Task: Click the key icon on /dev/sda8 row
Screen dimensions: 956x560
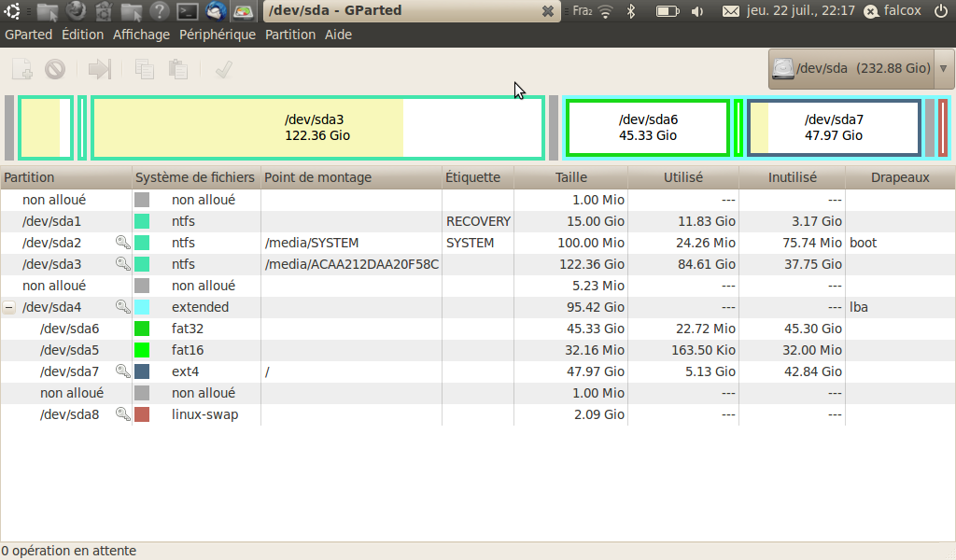Action: point(122,413)
